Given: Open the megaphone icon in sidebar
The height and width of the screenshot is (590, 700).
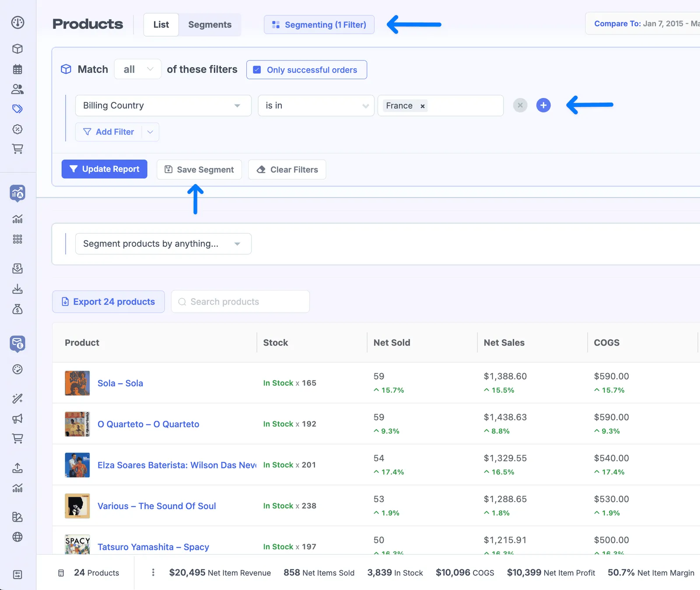Looking at the screenshot, I should [17, 419].
